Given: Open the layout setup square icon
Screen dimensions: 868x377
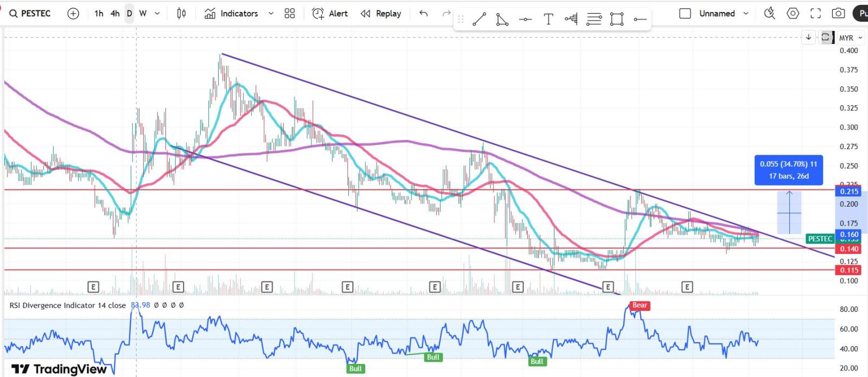Looking at the screenshot, I should click(685, 14).
